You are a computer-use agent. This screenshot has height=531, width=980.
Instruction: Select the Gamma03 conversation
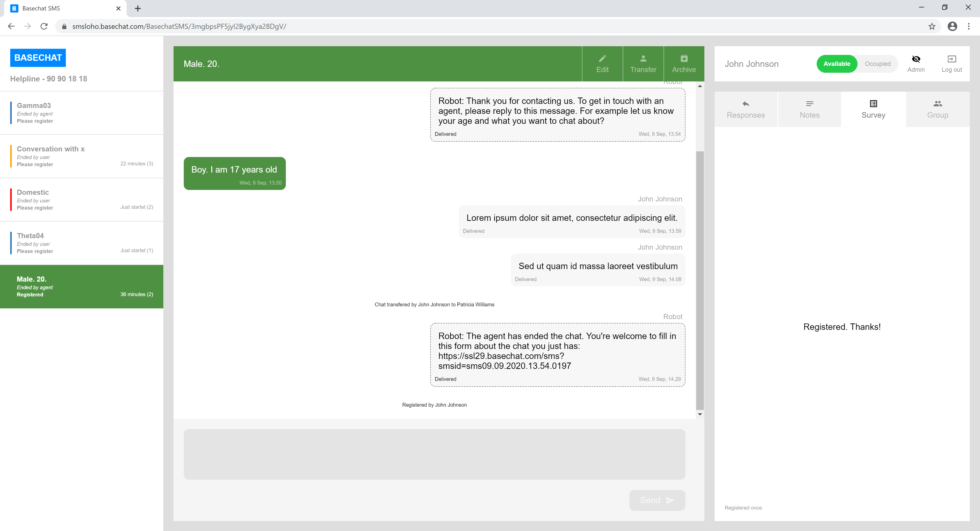click(82, 113)
